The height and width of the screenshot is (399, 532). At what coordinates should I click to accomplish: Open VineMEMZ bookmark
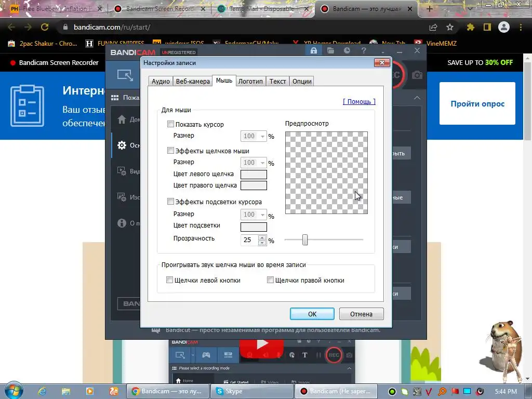coord(436,43)
